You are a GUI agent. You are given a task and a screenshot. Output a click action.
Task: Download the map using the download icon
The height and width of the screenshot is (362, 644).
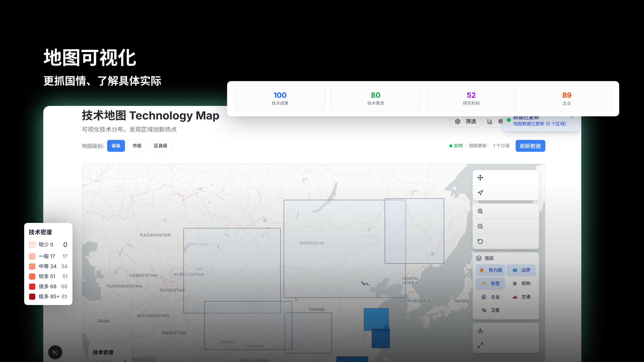[480, 330]
